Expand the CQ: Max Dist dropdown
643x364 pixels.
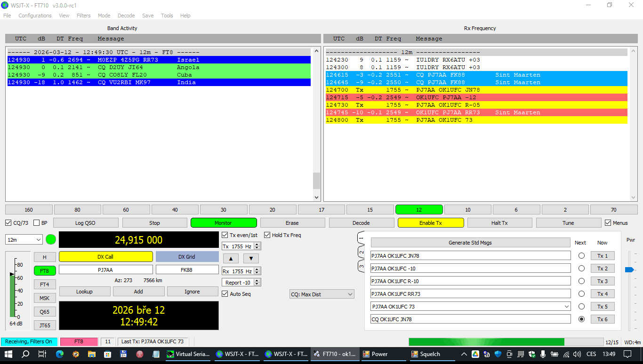pos(322,294)
